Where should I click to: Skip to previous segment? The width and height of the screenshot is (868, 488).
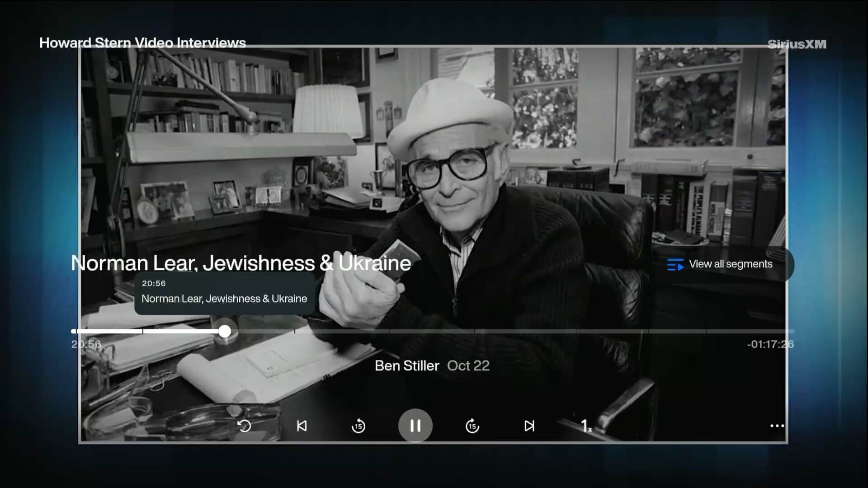[302, 426]
